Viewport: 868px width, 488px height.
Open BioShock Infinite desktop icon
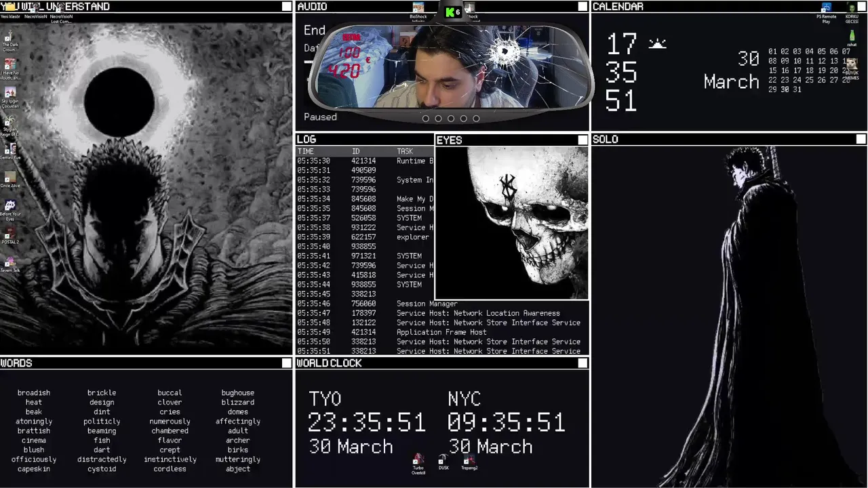[x=418, y=12]
